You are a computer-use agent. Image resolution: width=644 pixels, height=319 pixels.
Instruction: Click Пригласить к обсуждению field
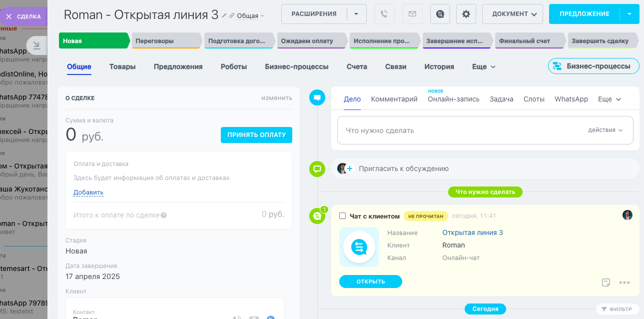point(485,168)
